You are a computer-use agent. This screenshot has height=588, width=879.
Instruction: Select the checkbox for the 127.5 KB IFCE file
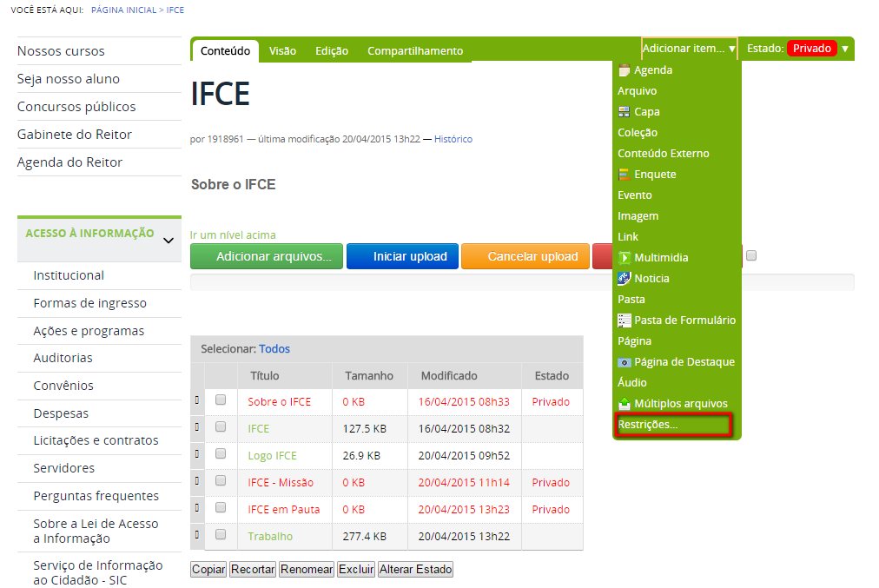pos(221,426)
